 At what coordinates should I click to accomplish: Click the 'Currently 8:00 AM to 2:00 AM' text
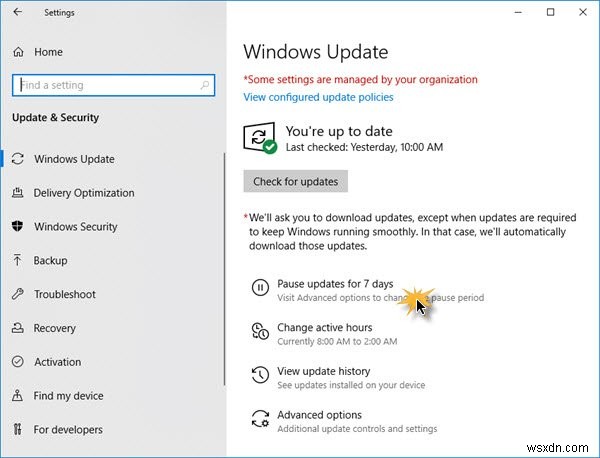pos(337,341)
